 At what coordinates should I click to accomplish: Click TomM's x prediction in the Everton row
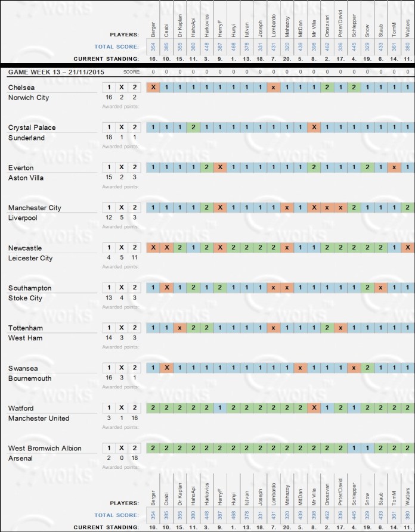(x=394, y=167)
